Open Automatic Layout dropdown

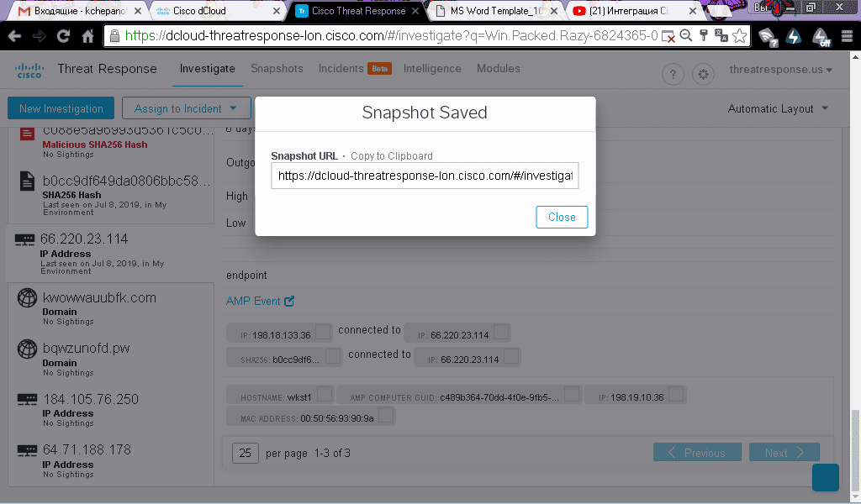[778, 108]
